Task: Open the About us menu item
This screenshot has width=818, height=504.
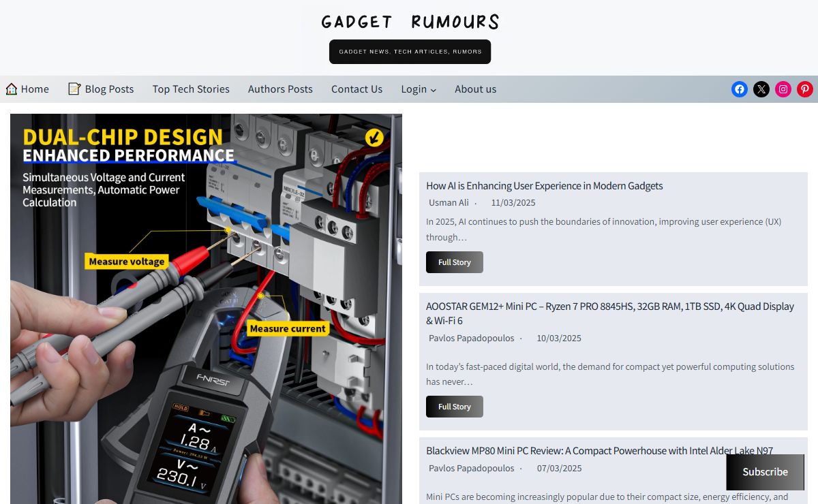Action: point(475,89)
